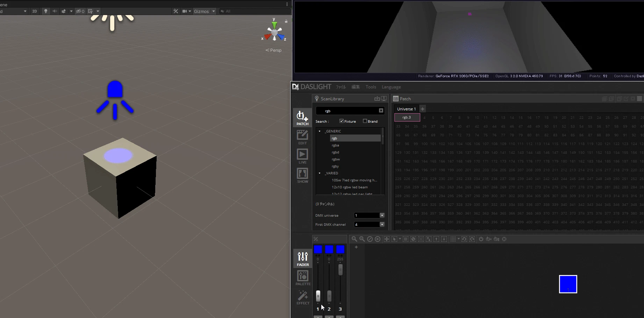Image resolution: width=644 pixels, height=318 pixels.
Task: Select rgbw fixture in the library list
Action: click(336, 159)
